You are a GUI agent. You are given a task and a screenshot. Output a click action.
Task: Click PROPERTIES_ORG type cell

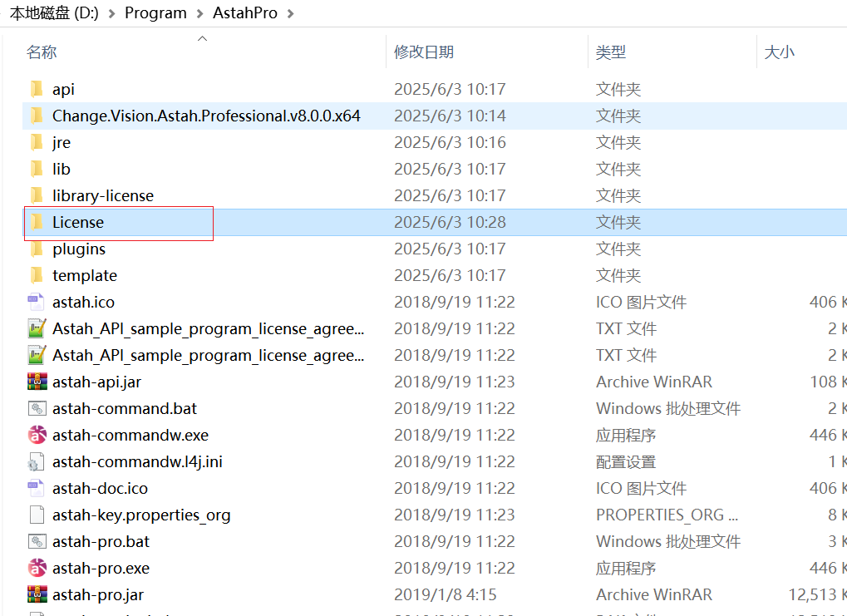point(667,515)
